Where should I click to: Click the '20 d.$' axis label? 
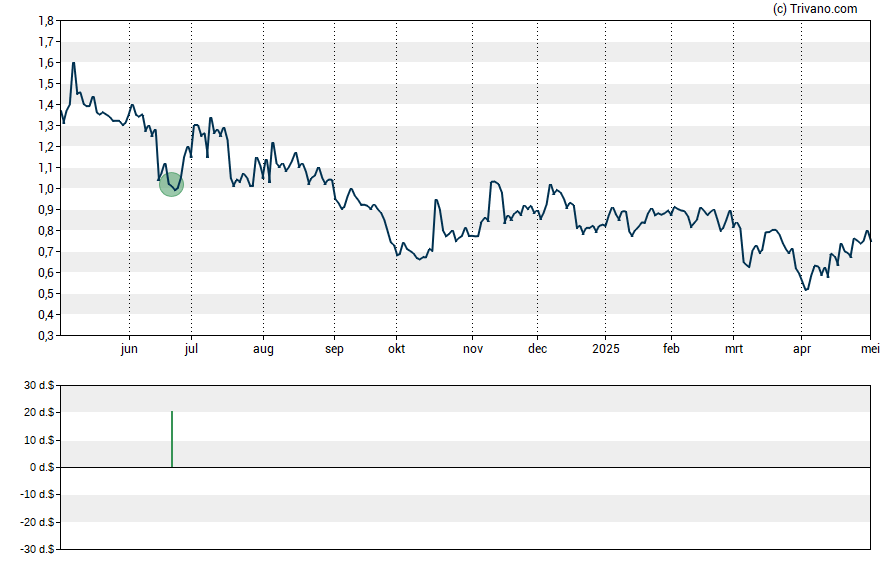pyautogui.click(x=39, y=413)
